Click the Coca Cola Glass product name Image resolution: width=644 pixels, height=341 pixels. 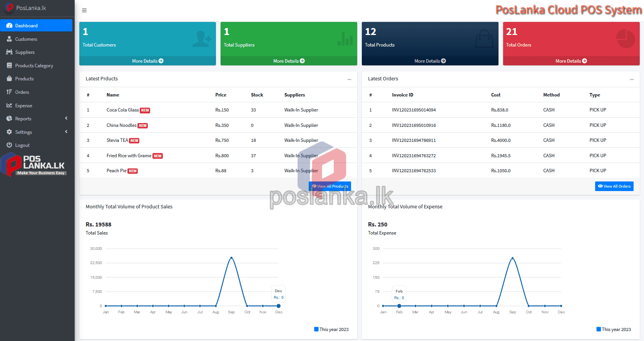coord(122,110)
